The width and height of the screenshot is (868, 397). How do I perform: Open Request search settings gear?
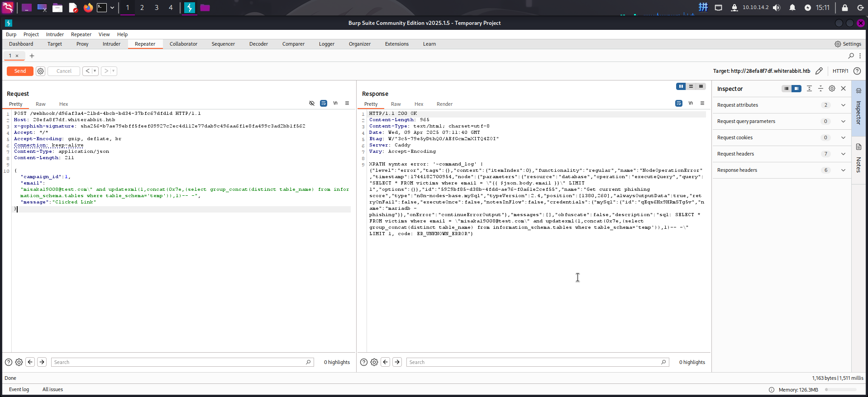19,362
